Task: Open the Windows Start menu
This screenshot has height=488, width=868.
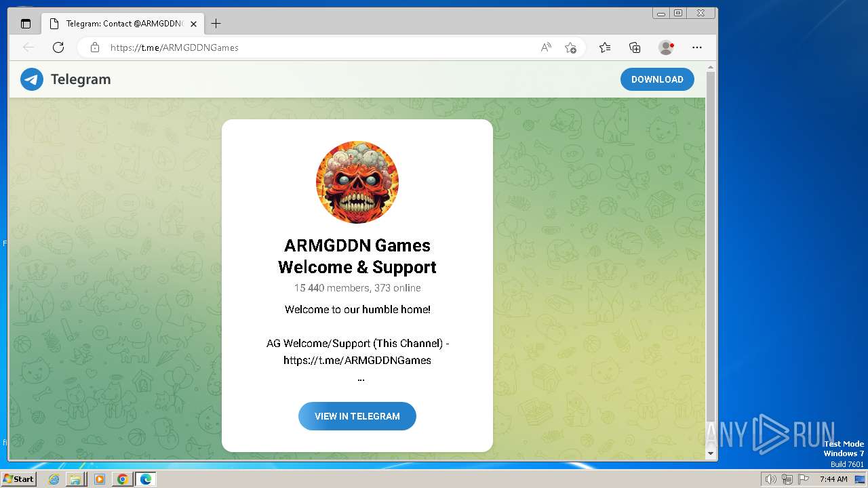Action: [18, 479]
